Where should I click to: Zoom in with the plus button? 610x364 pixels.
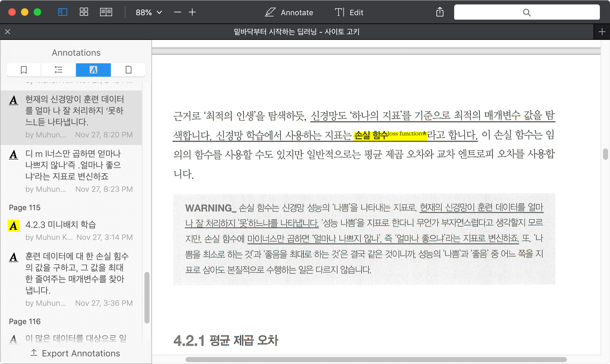click(192, 12)
